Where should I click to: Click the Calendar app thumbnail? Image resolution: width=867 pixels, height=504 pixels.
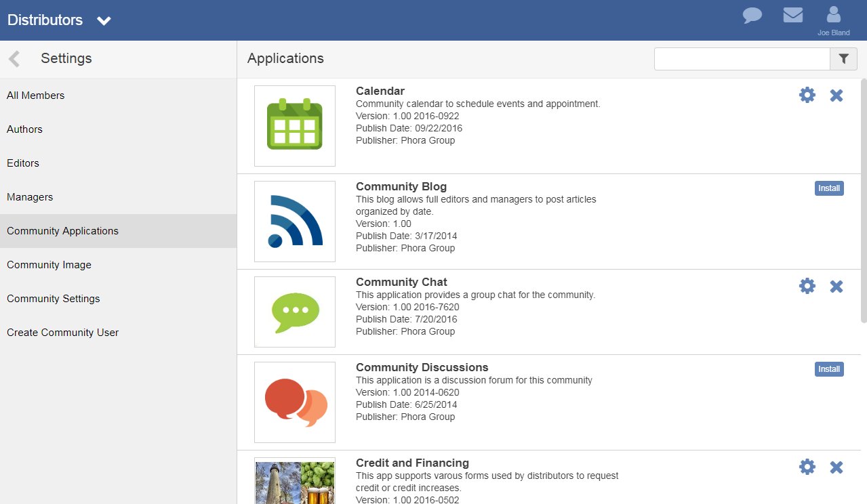pos(295,126)
